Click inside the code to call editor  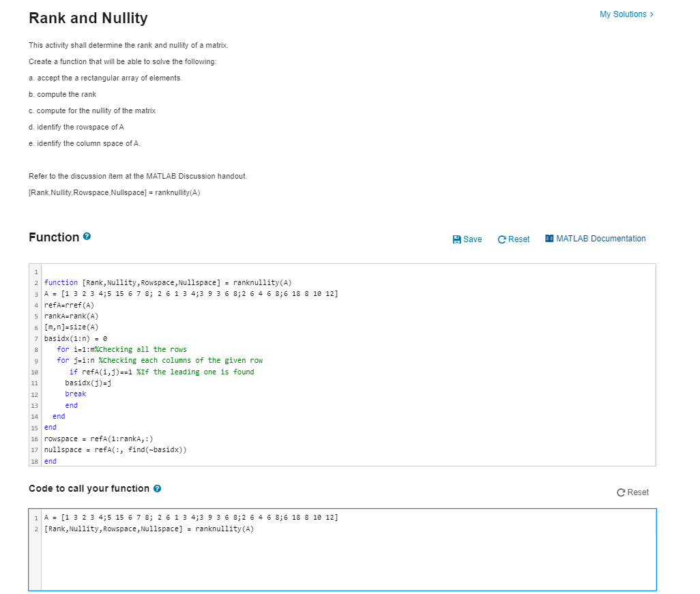(273, 552)
